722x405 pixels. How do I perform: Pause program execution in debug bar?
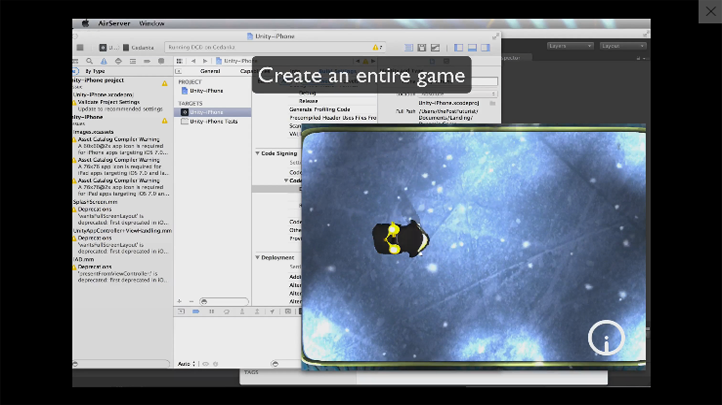211,311
